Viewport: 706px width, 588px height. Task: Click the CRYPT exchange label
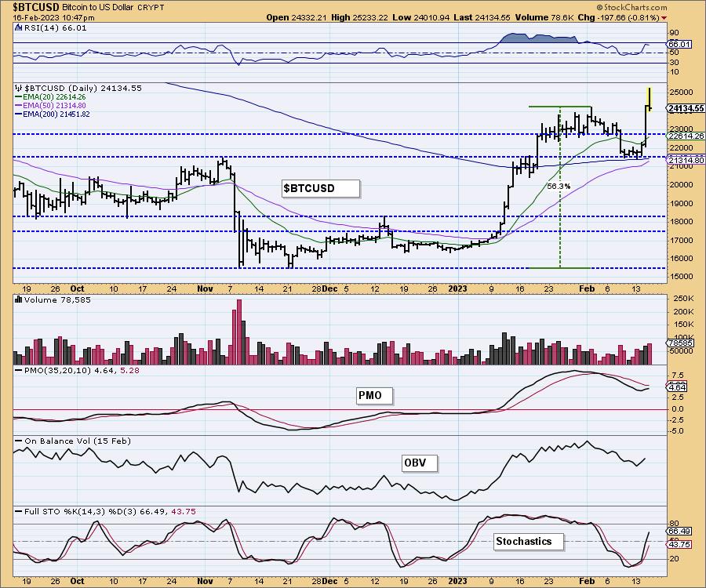[149, 8]
